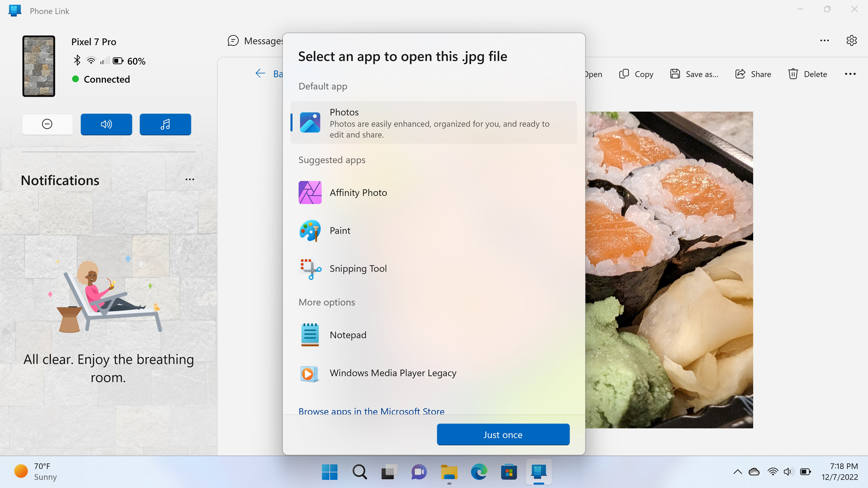The height and width of the screenshot is (488, 868).
Task: Select Notepad under More options
Action: pos(348,335)
